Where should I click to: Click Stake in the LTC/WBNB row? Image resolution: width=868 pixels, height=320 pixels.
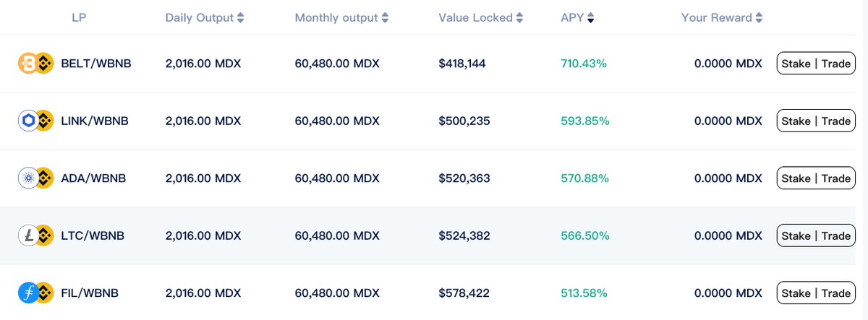coord(796,235)
